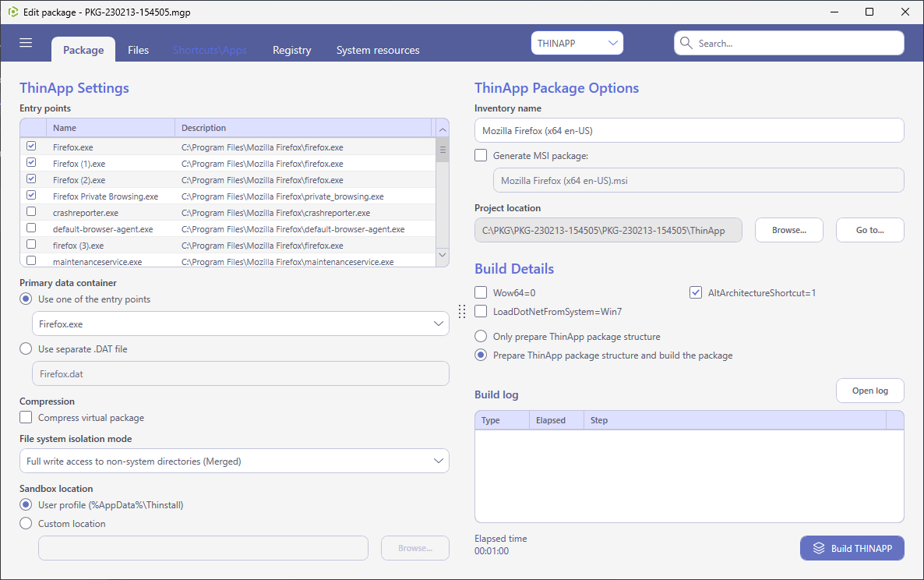Enable Generate MSI package
The image size is (924, 580).
(481, 156)
